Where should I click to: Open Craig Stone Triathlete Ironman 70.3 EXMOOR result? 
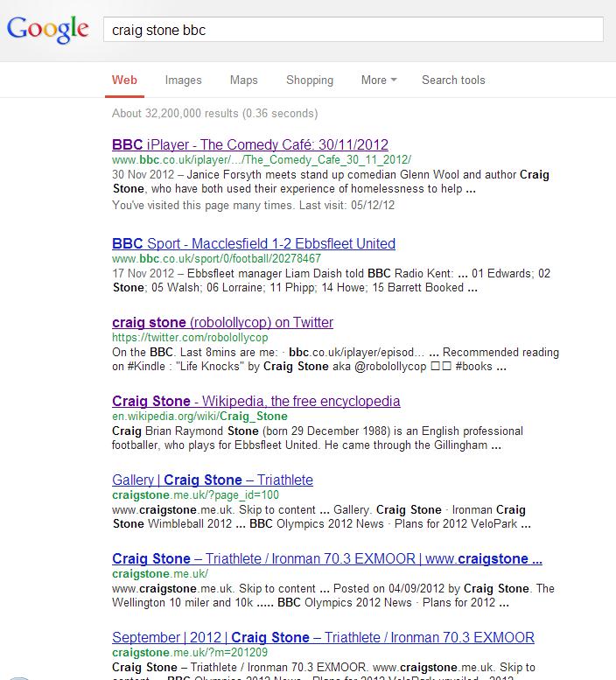pos(327,559)
